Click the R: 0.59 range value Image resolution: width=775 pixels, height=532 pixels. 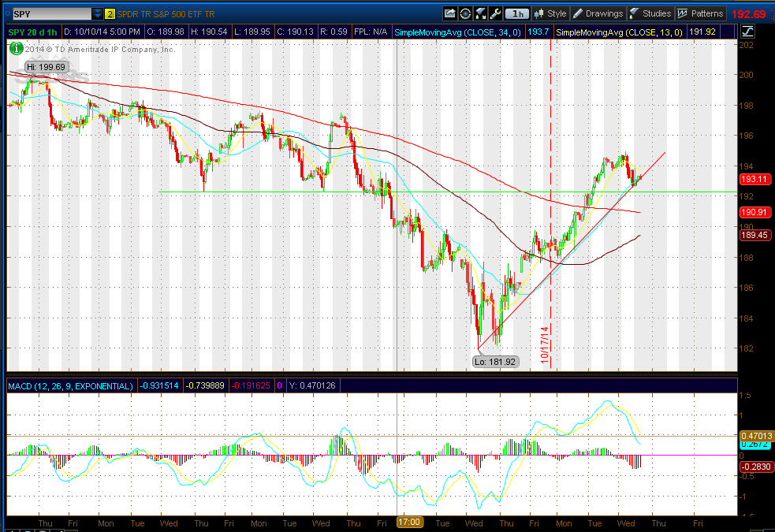[333, 32]
